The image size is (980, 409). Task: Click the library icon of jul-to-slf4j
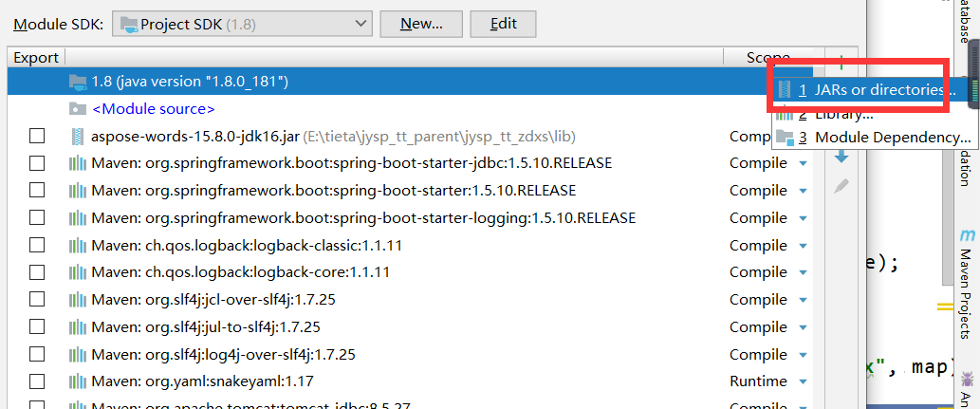pos(78,327)
